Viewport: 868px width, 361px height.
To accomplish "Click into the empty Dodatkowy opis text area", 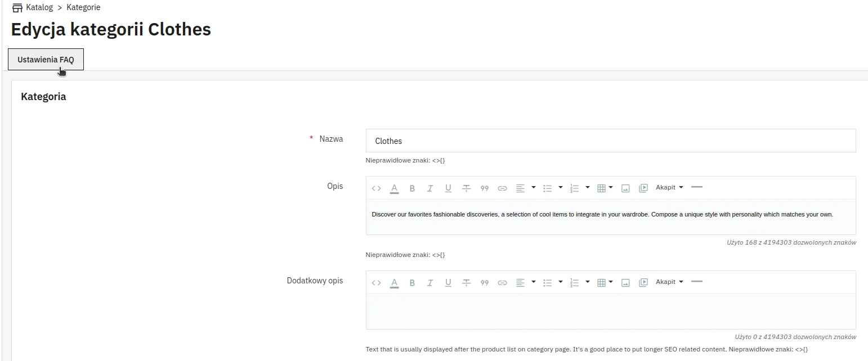I will pos(611,312).
